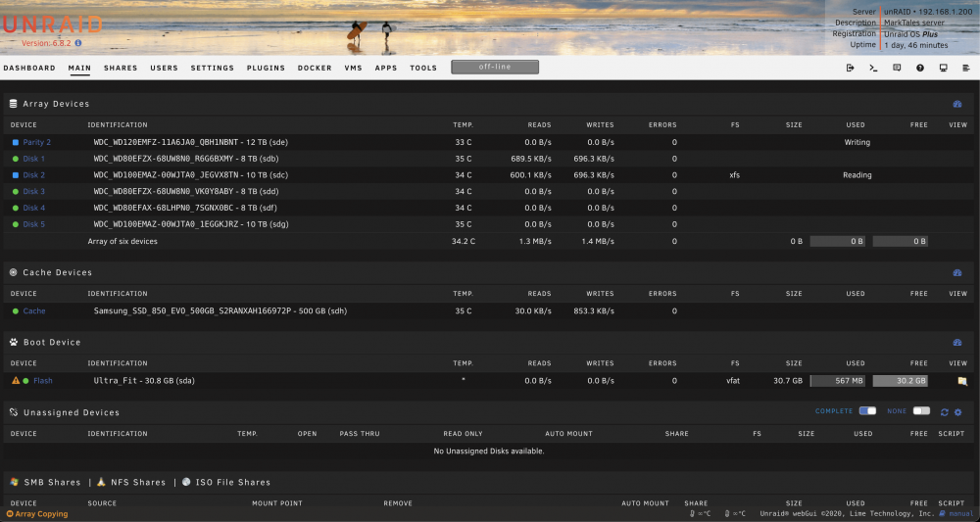Open the TOOLS tab

pos(423,68)
